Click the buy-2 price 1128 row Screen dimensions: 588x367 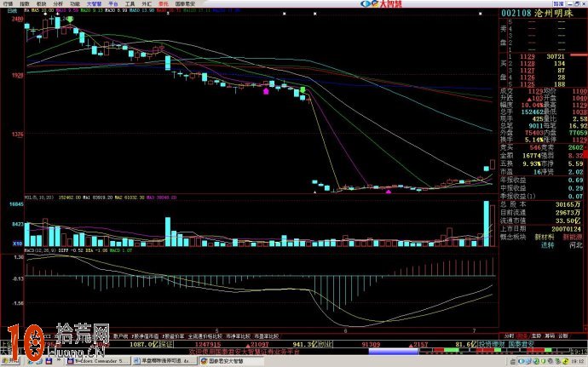click(538, 64)
